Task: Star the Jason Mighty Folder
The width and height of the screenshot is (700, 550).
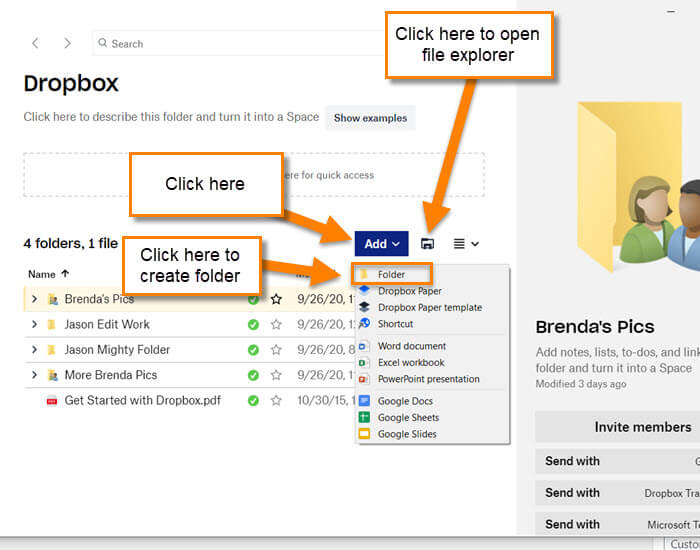Action: tap(276, 350)
